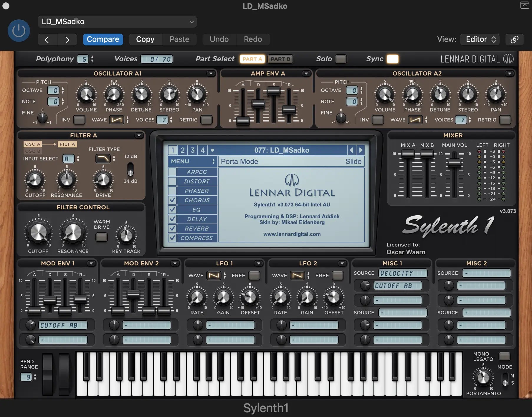The height and width of the screenshot is (417, 532).
Task: Click the Main Vol fader in Mixer
Action: pyautogui.click(x=454, y=162)
